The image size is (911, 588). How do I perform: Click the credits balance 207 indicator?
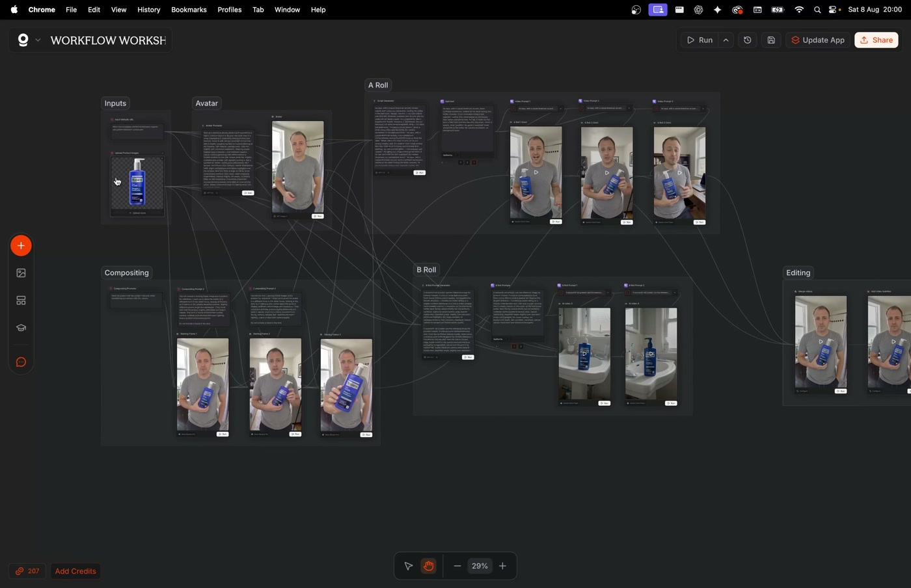pos(27,571)
